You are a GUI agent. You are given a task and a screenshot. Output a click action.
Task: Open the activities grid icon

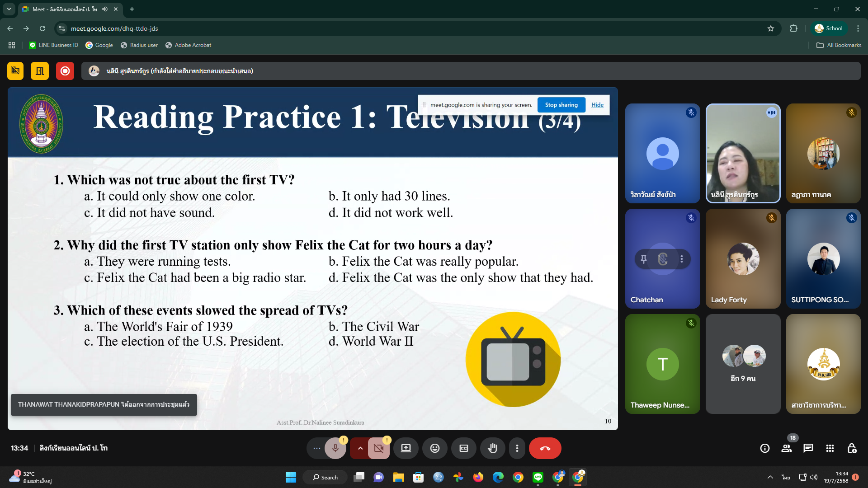click(830, 448)
